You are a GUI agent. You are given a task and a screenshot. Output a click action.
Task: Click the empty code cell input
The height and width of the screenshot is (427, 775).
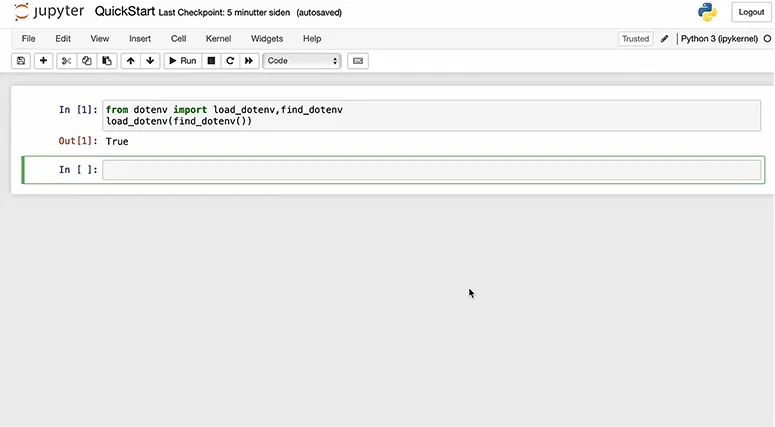(431, 170)
